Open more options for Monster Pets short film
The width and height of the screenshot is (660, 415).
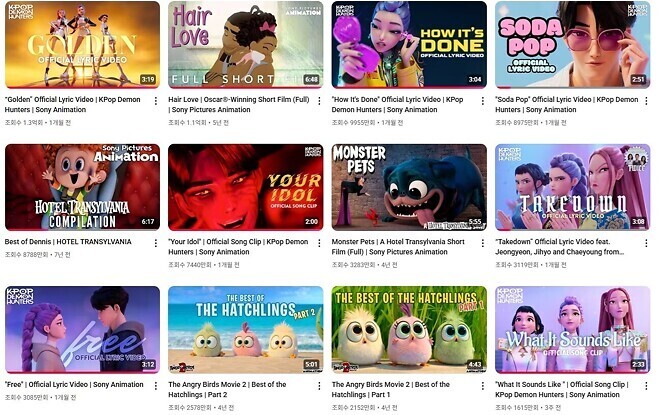482,243
